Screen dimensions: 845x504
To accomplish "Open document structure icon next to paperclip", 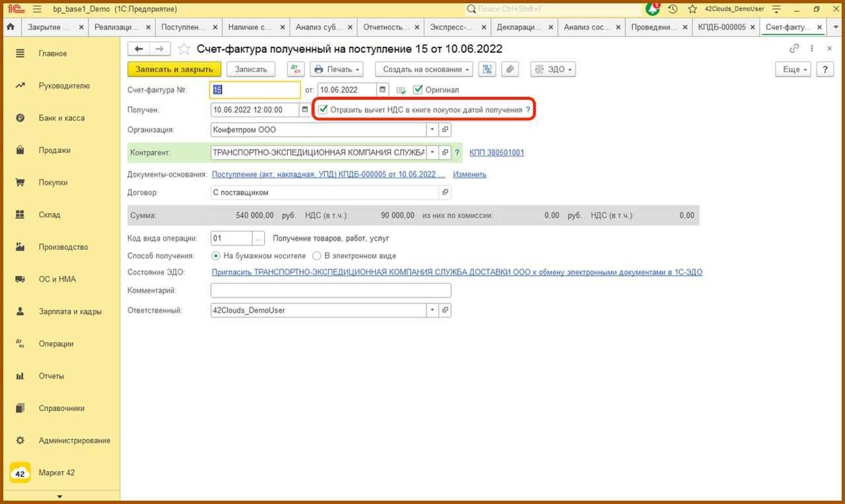I will tap(487, 69).
